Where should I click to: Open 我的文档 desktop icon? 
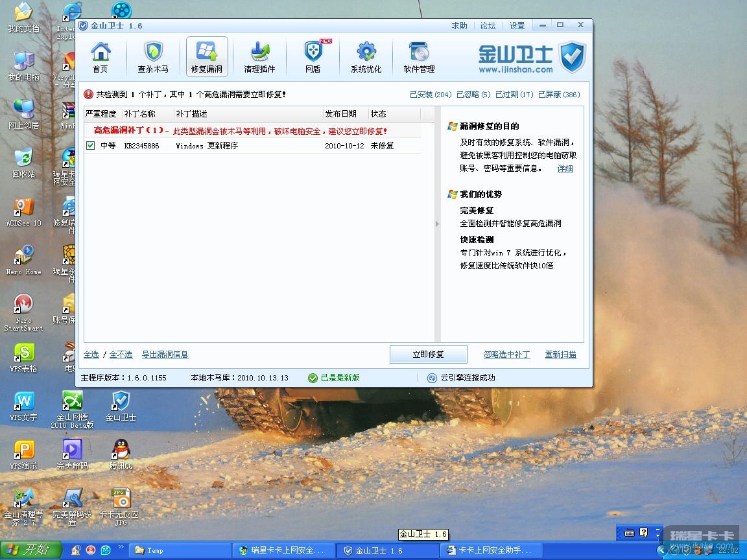(x=23, y=18)
